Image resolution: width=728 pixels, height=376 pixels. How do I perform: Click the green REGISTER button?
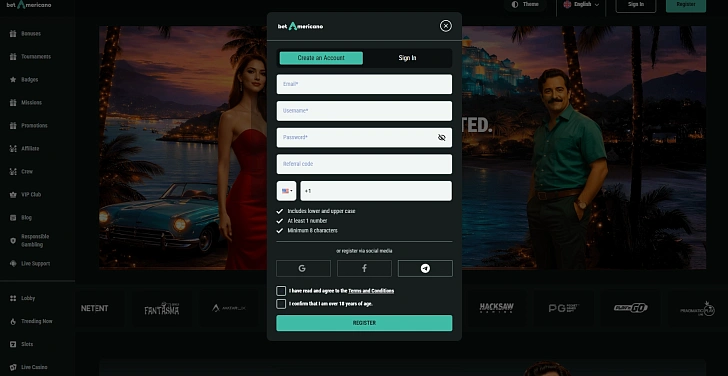364,323
